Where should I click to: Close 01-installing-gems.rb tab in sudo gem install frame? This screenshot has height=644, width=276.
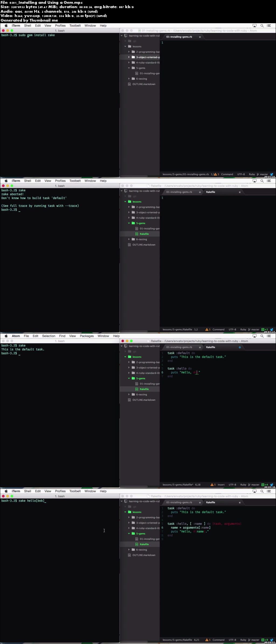[x=200, y=37]
